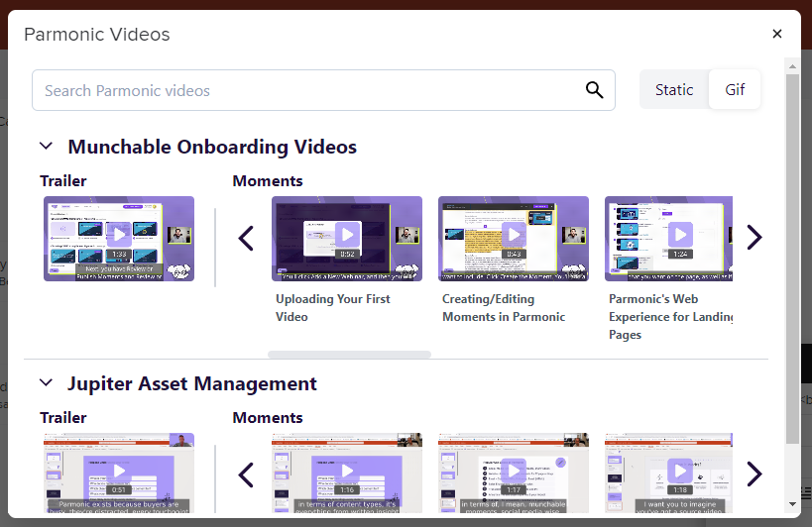Click the scrollbar up arrow
Viewport: 812px width, 527px height.
point(792,66)
